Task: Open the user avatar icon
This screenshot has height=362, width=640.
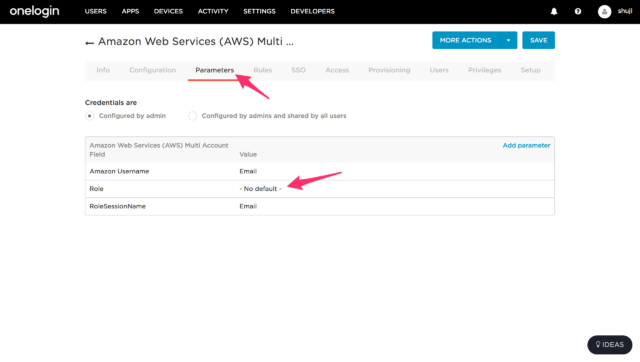Action: [x=604, y=11]
